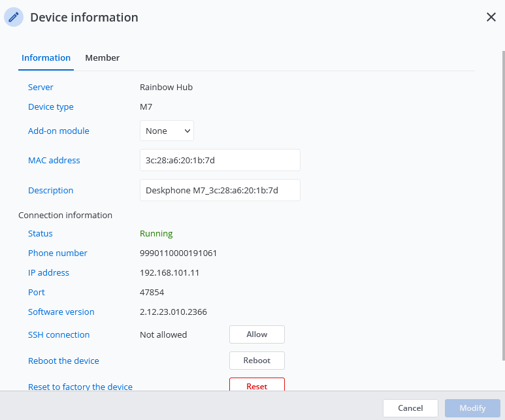Open the Add-on module dropdown
Viewport: 505px width, 420px height.
(167, 131)
